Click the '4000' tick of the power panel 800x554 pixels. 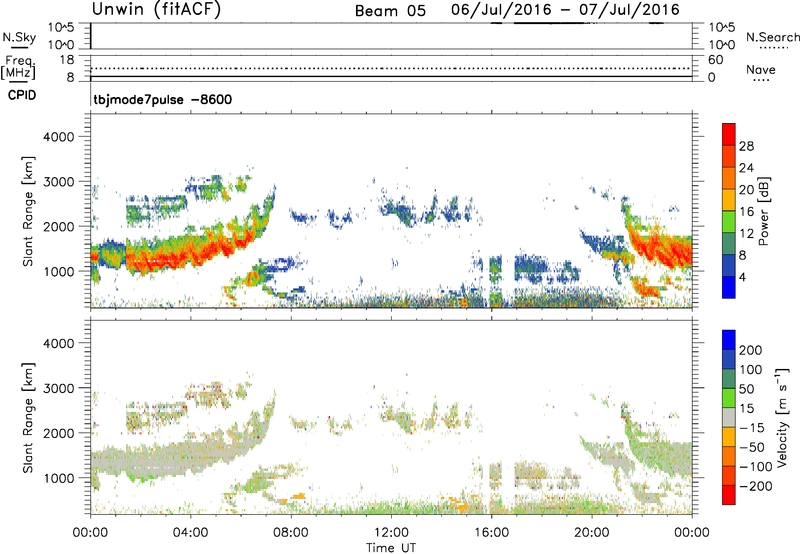coord(58,137)
